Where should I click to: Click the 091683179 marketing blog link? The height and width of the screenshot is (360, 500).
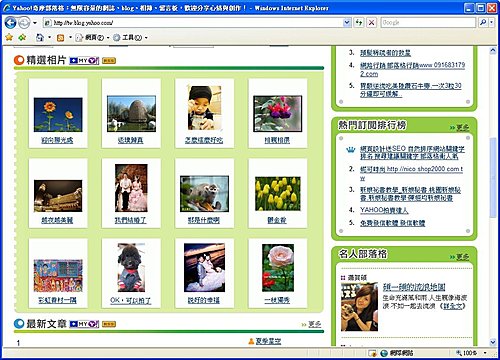coord(412,69)
